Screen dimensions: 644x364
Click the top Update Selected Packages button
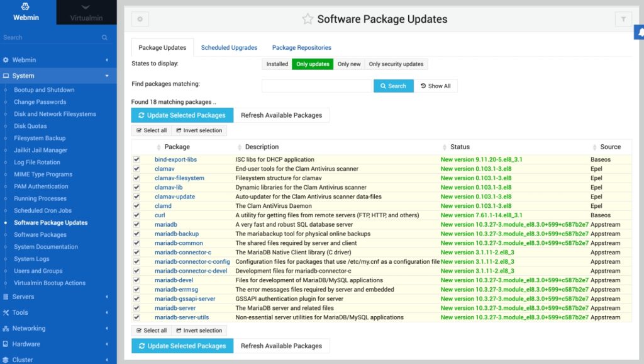tap(182, 115)
